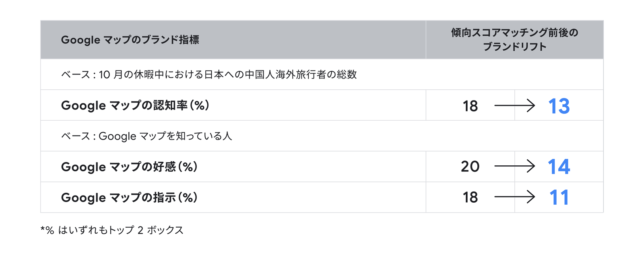
Task: Select the Google マップの認知率 (%) label
Action: click(135, 105)
